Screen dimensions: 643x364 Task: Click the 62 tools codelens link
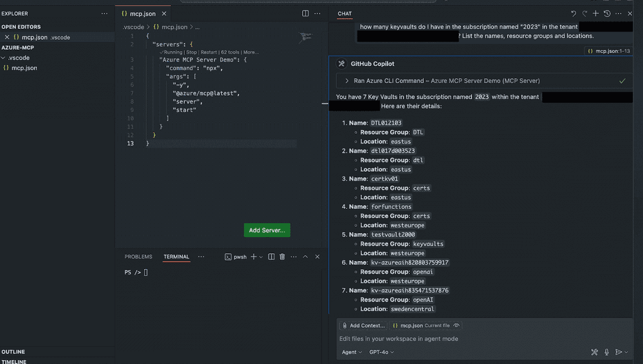(230, 52)
